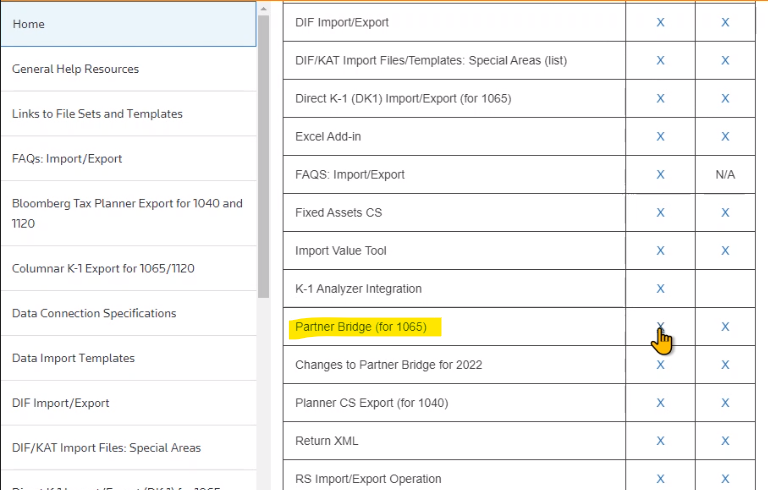
Task: Click the first X link in the Partner Bridge (for 1065) row
Action: 660,327
